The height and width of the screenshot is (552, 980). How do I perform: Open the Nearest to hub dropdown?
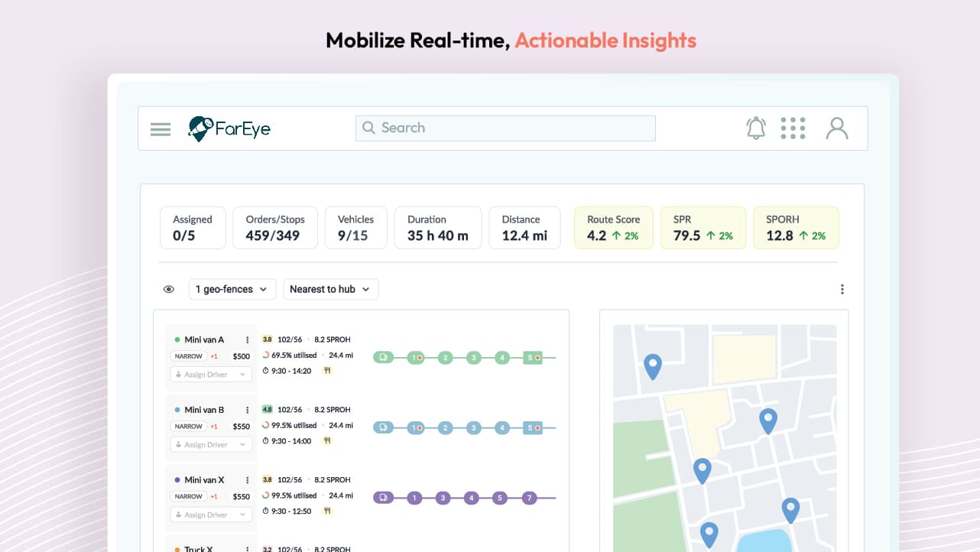click(x=331, y=289)
